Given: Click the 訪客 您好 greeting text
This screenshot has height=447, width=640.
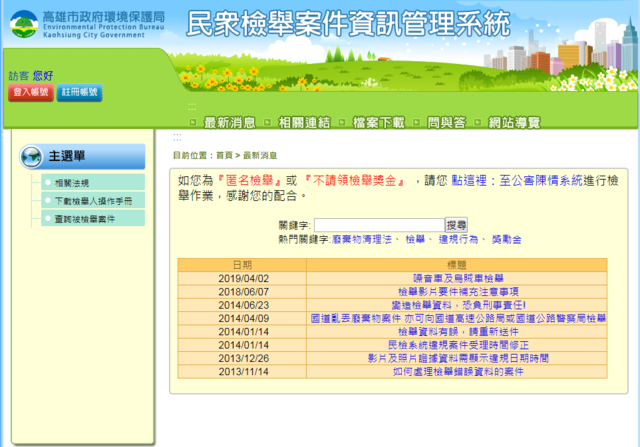Looking at the screenshot, I should pos(31,76).
